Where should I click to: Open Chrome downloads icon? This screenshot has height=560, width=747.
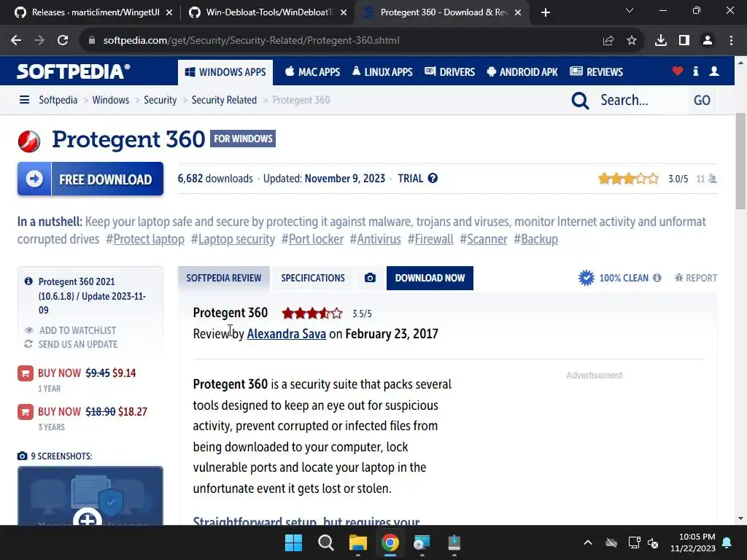point(661,41)
